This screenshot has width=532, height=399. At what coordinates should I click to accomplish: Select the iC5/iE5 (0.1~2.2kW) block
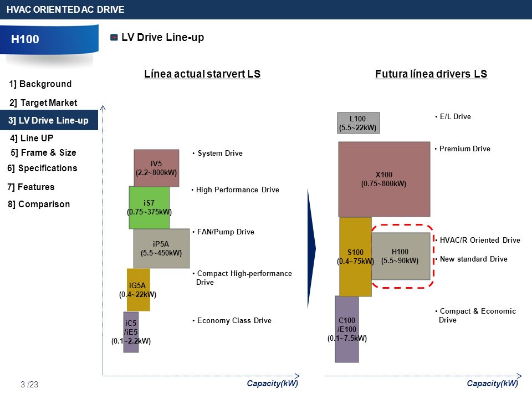click(131, 332)
